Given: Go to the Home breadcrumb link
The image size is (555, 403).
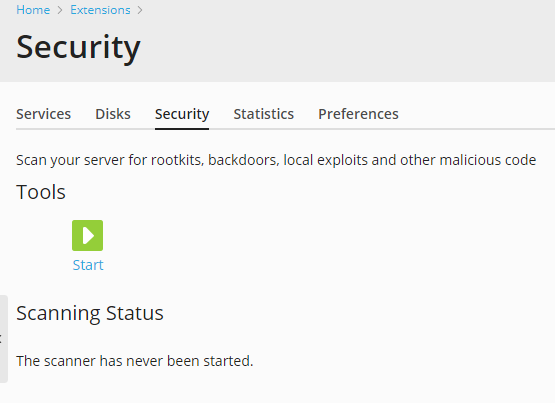Looking at the screenshot, I should point(33,10).
